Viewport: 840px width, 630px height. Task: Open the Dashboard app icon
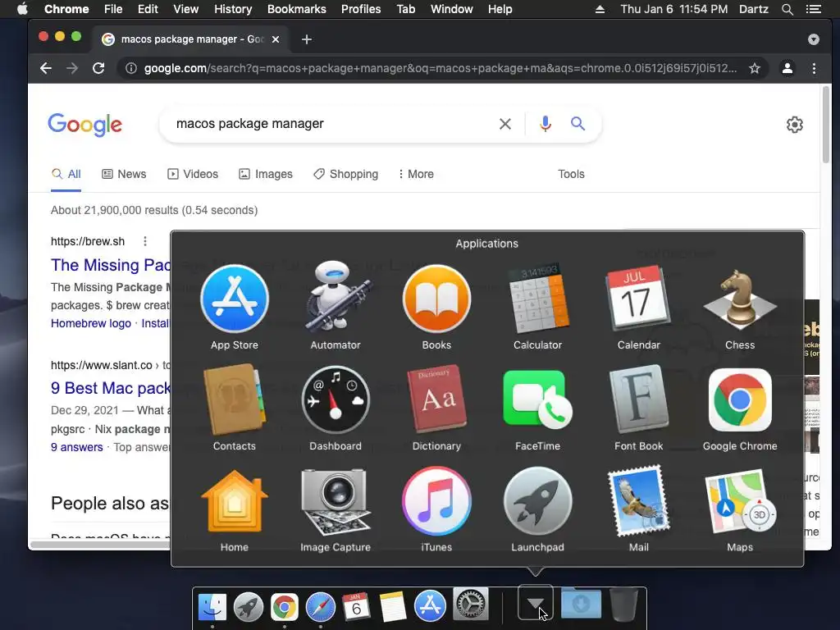coord(336,399)
